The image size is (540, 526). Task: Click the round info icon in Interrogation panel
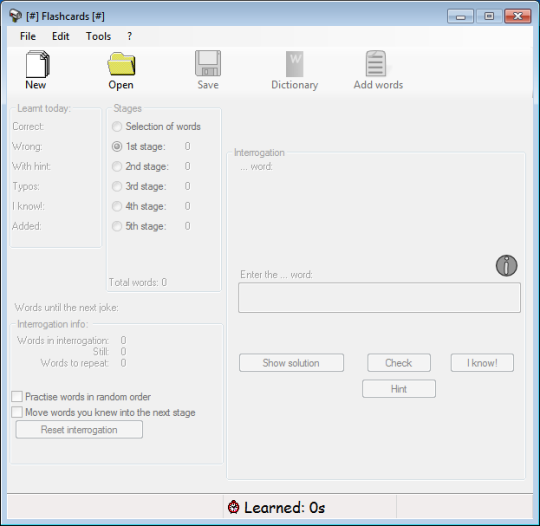[x=506, y=266]
